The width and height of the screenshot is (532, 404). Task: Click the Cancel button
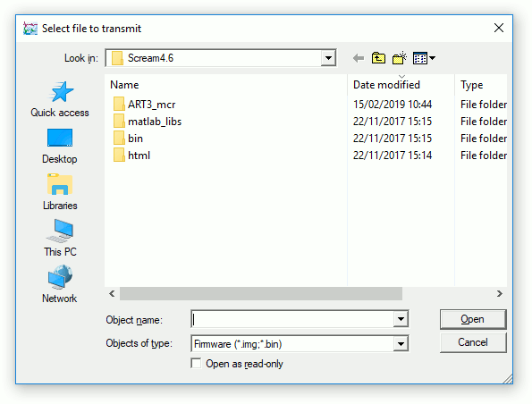(473, 342)
